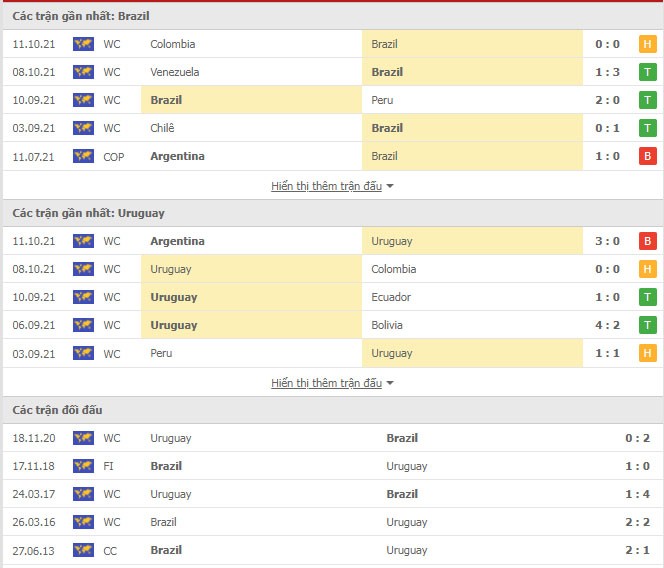The image size is (664, 568).
Task: Open the Uruguay vs Ecuador match
Action: pyautogui.click(x=332, y=297)
